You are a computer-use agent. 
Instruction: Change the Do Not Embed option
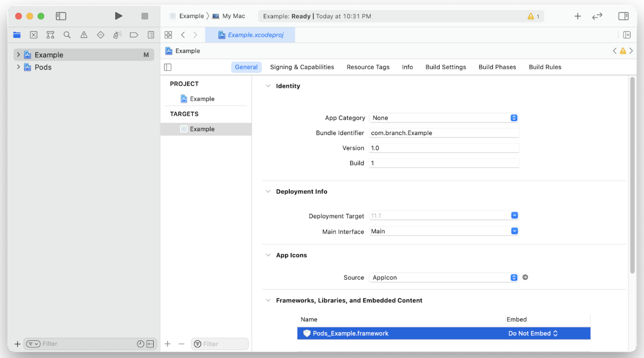[x=533, y=333]
